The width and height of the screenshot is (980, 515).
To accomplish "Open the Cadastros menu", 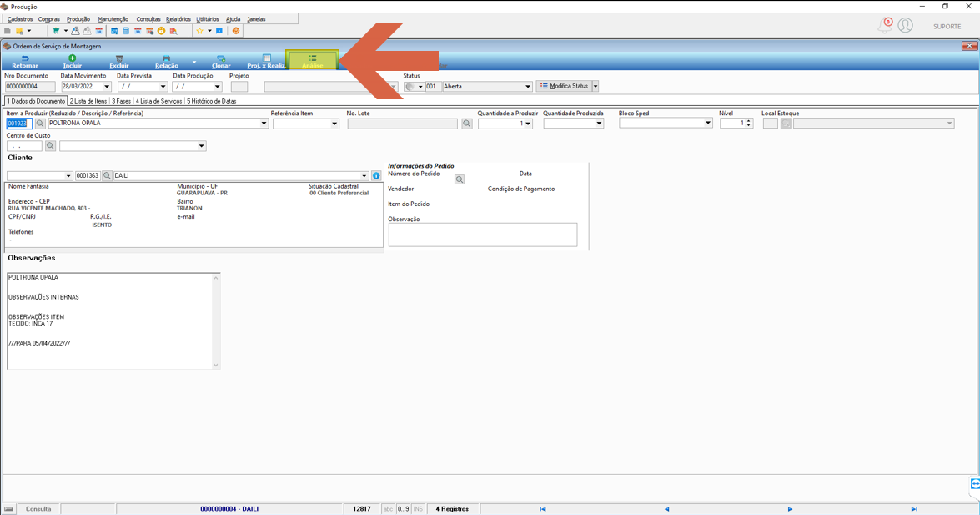I will 20,19.
